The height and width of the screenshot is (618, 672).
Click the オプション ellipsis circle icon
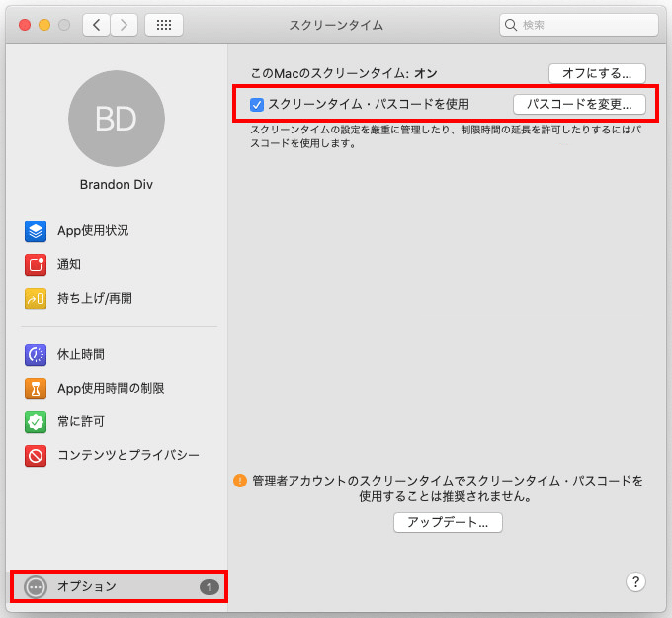[36, 586]
